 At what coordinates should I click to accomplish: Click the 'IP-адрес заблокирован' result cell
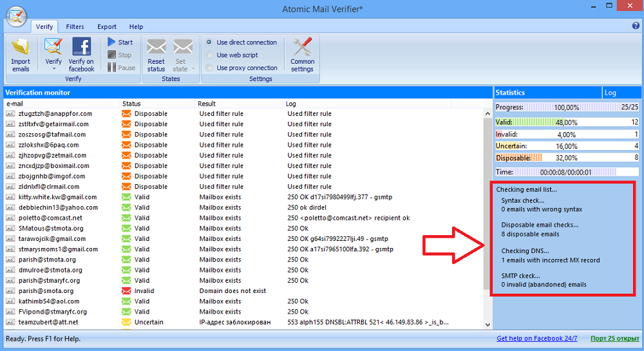pyautogui.click(x=235, y=322)
